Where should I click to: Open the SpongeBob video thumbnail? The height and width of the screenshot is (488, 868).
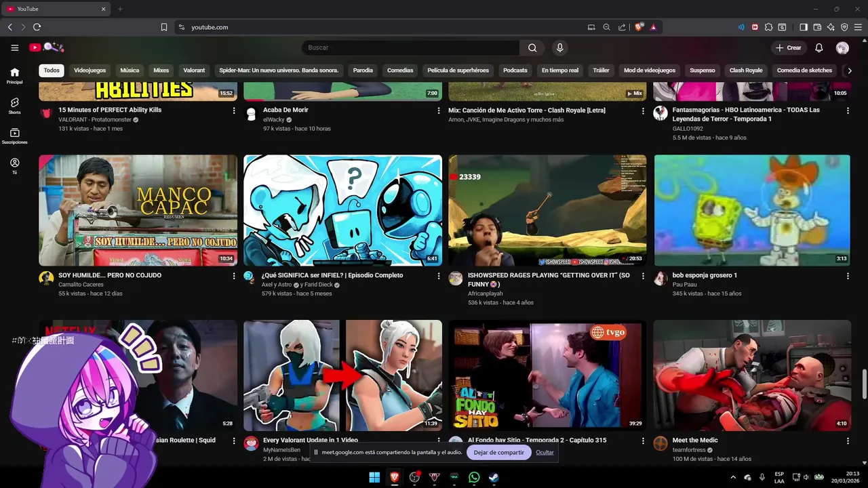[751, 210]
